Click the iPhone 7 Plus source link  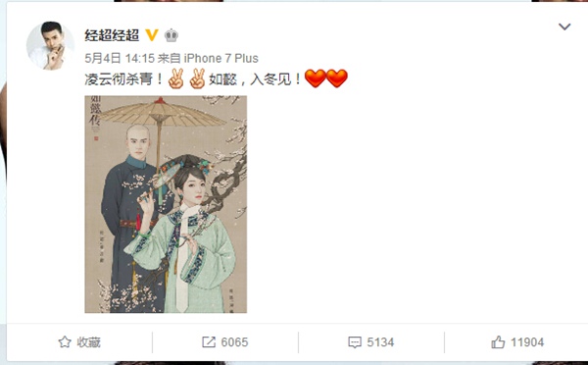click(220, 58)
